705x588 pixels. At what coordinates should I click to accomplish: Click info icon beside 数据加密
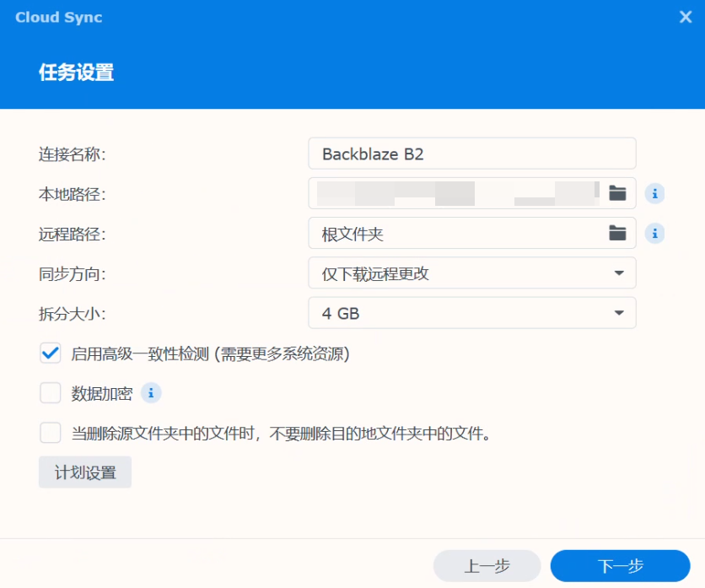(151, 393)
